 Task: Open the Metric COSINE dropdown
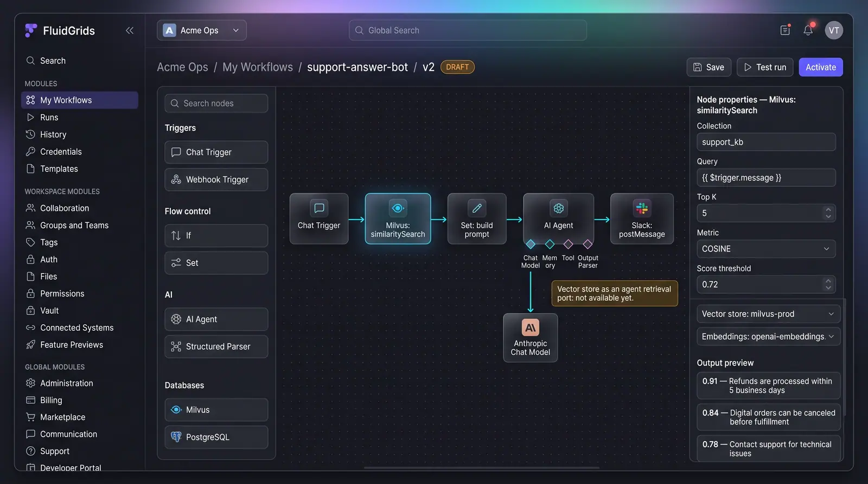pos(766,249)
